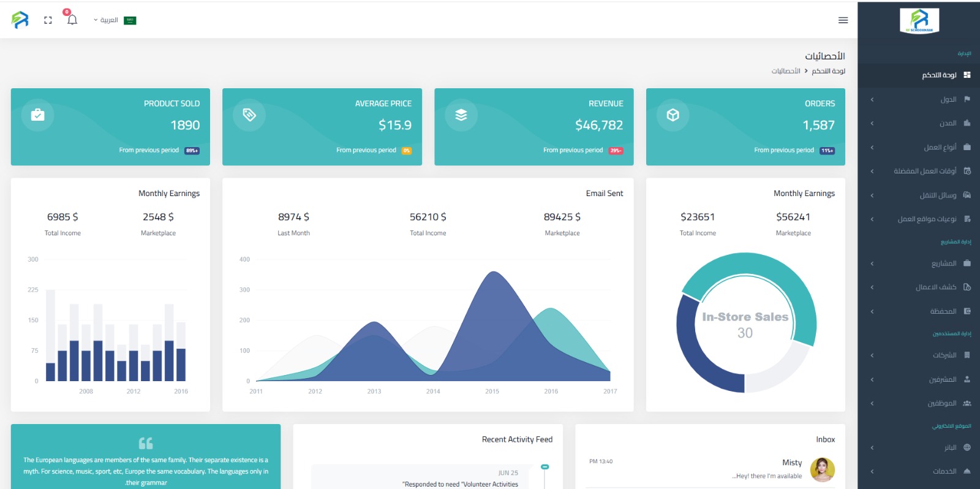Expand the المدن sidebar section
The width and height of the screenshot is (980, 489).
pos(948,123)
